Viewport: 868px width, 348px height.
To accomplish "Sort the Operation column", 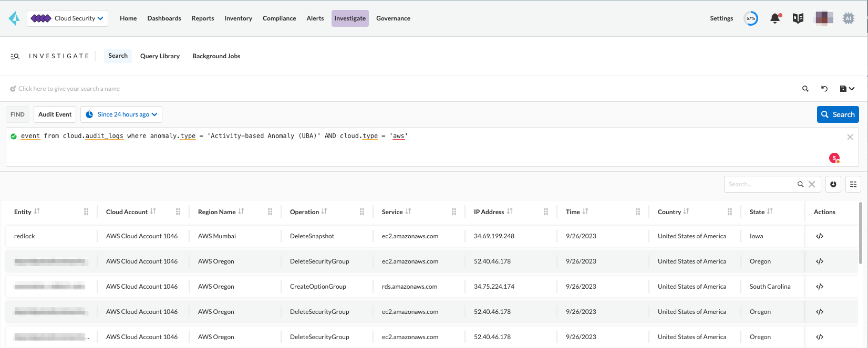I will pos(324,212).
